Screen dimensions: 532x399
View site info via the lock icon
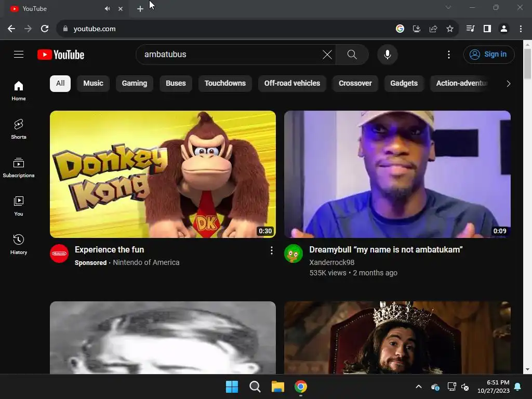[x=65, y=29]
